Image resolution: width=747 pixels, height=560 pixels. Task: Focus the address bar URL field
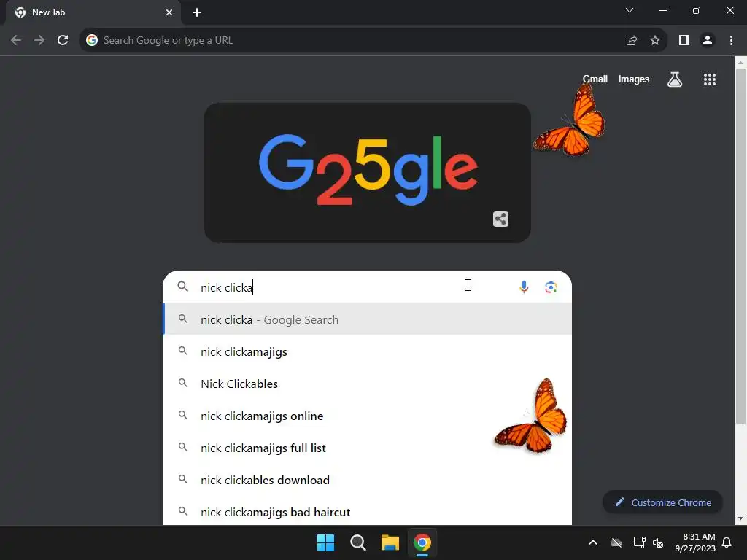click(x=352, y=41)
